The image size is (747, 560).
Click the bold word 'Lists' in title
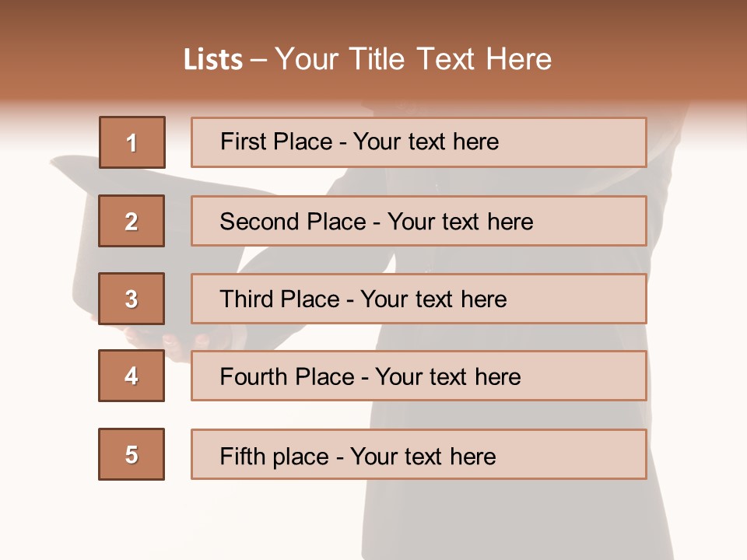pos(213,60)
